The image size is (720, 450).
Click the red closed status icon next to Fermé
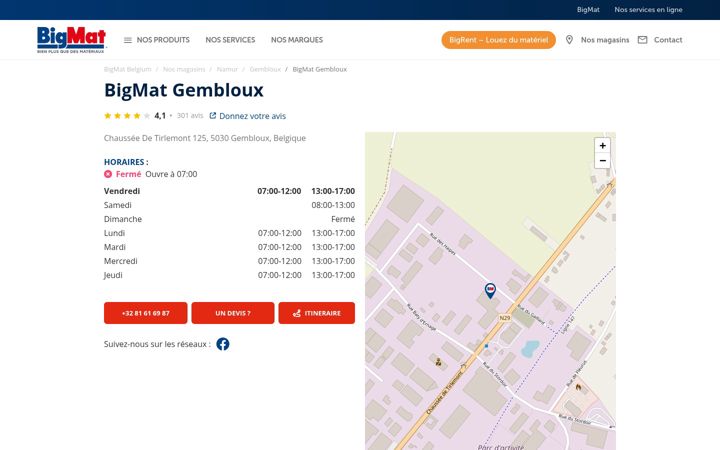coord(108,174)
